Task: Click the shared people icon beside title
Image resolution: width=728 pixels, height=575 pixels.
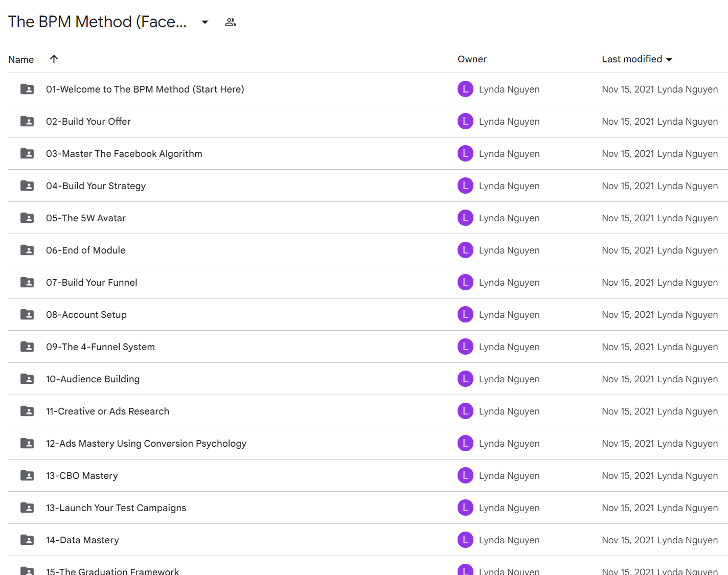Action: (231, 22)
